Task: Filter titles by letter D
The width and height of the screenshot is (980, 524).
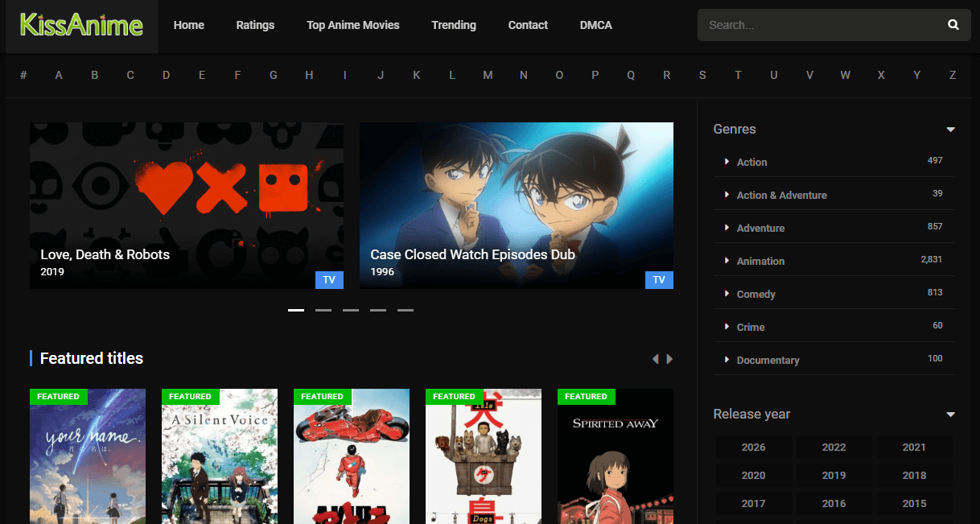Action: (x=166, y=75)
